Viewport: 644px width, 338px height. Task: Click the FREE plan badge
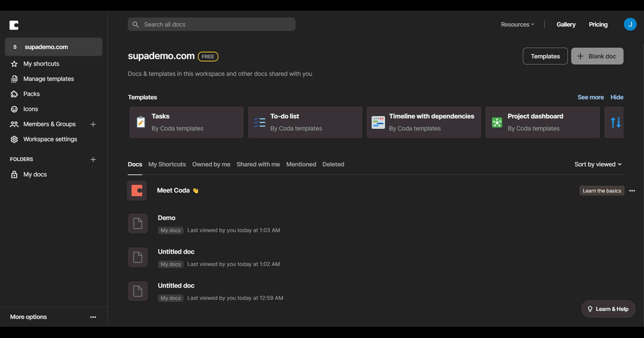pyautogui.click(x=208, y=56)
